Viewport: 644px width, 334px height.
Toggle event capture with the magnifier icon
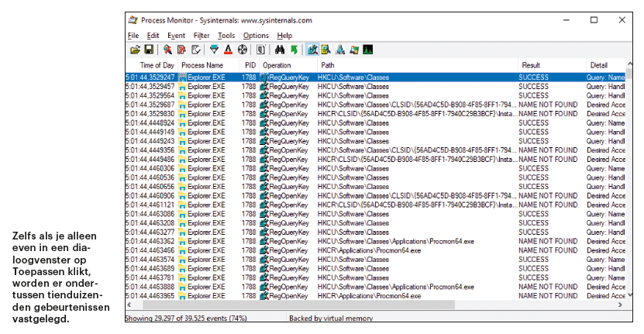[x=167, y=50]
